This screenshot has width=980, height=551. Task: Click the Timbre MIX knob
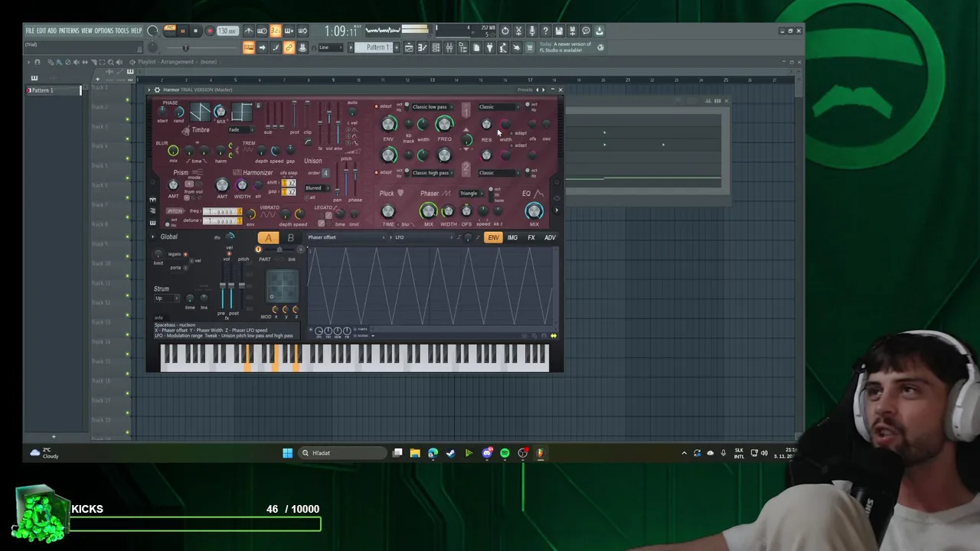click(x=220, y=112)
